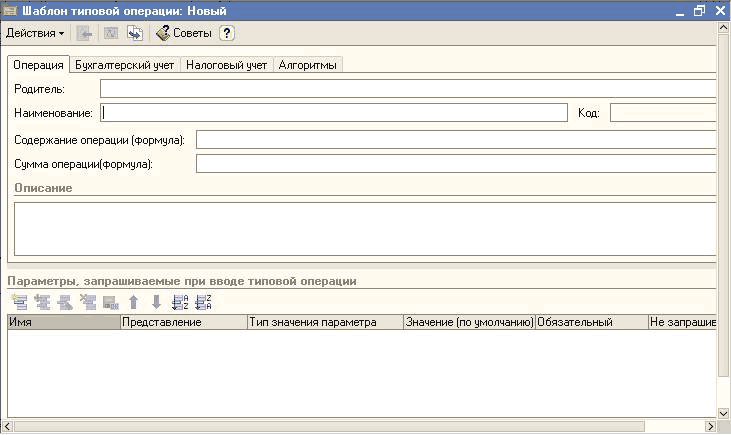Image resolution: width=731 pixels, height=435 pixels.
Task: Open the Налоговый учет tab
Action: (227, 65)
